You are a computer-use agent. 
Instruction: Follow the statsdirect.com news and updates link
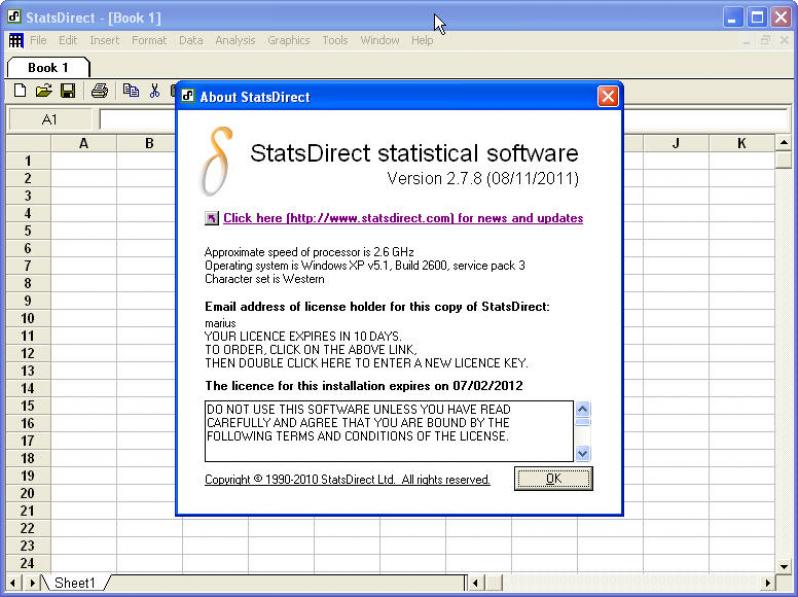pos(403,218)
